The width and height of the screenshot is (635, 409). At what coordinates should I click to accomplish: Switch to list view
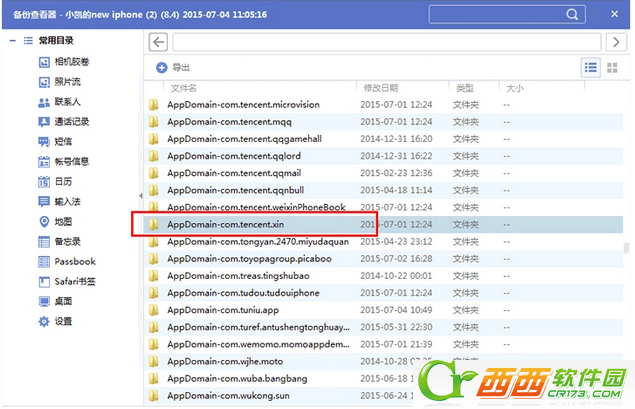click(x=590, y=68)
